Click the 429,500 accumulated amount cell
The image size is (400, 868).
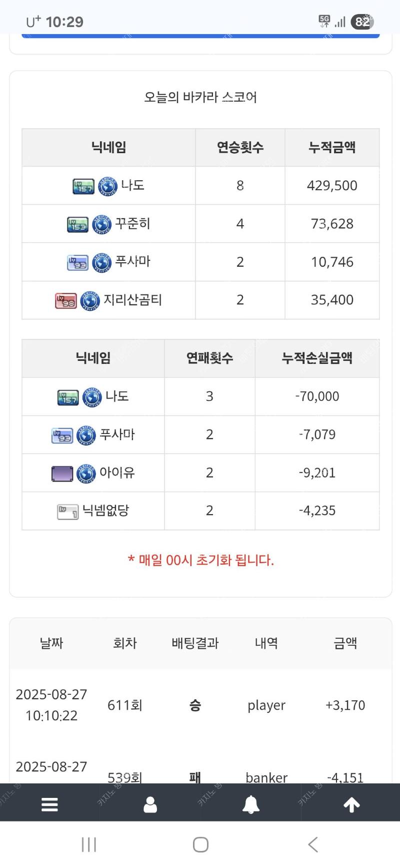332,185
